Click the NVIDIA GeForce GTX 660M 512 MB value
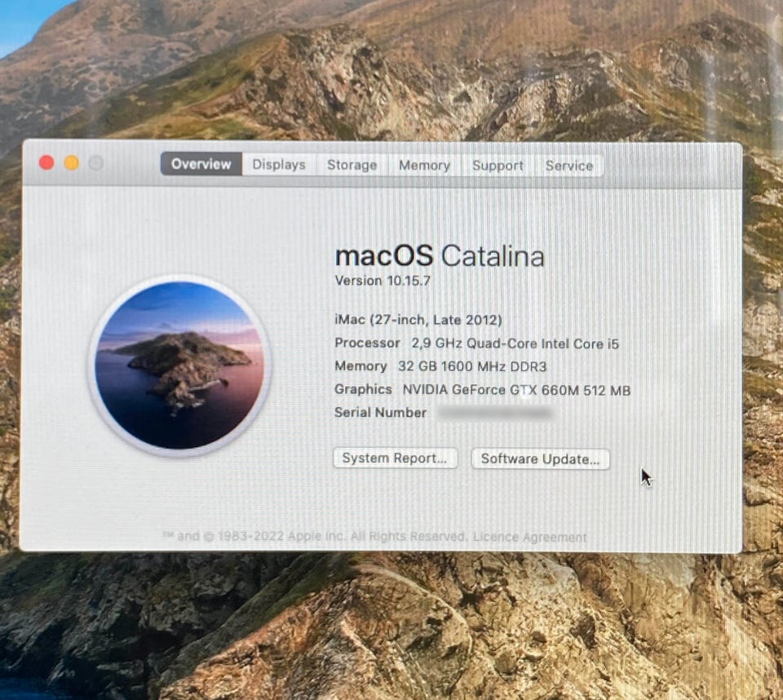This screenshot has width=783, height=700. click(x=516, y=390)
